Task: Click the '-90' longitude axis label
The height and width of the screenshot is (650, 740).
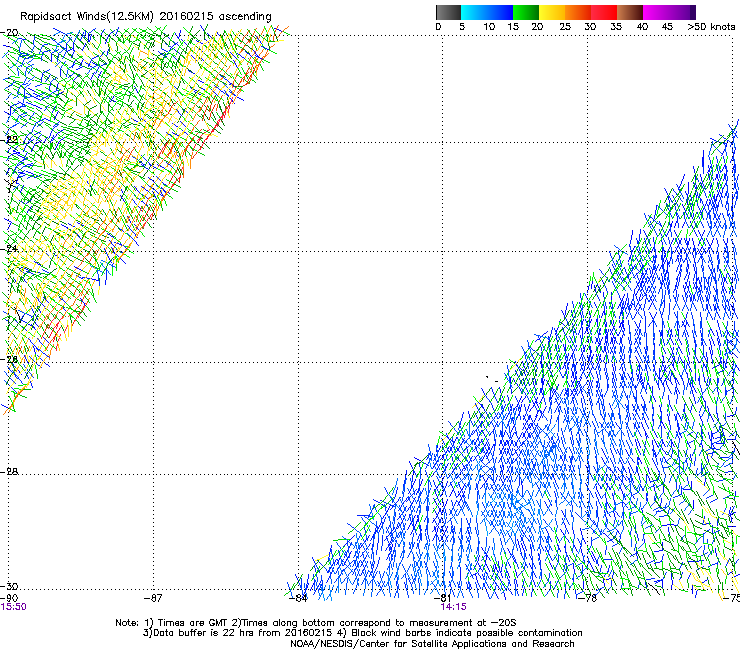Action: click(x=9, y=598)
